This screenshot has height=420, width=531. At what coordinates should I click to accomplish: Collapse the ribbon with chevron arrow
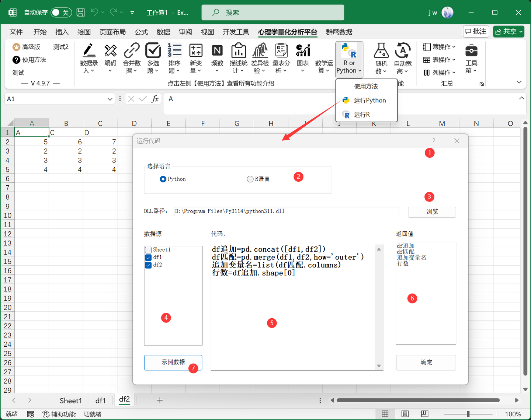pyautogui.click(x=519, y=82)
